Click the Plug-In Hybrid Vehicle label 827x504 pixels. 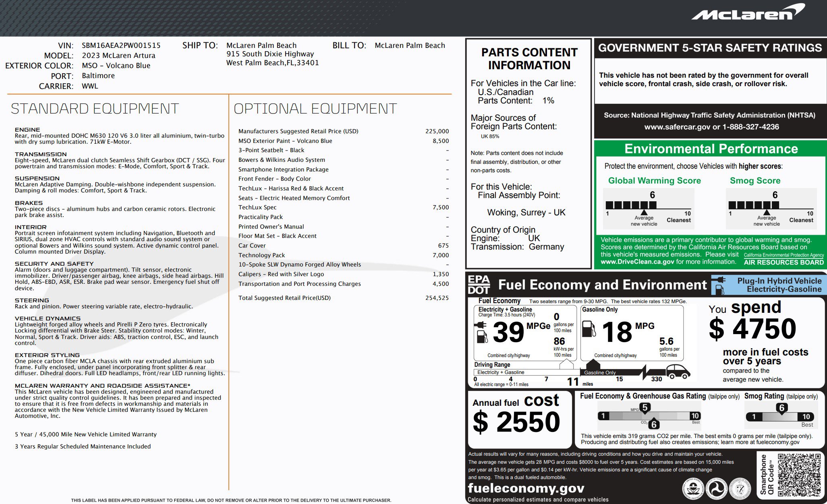779,285
